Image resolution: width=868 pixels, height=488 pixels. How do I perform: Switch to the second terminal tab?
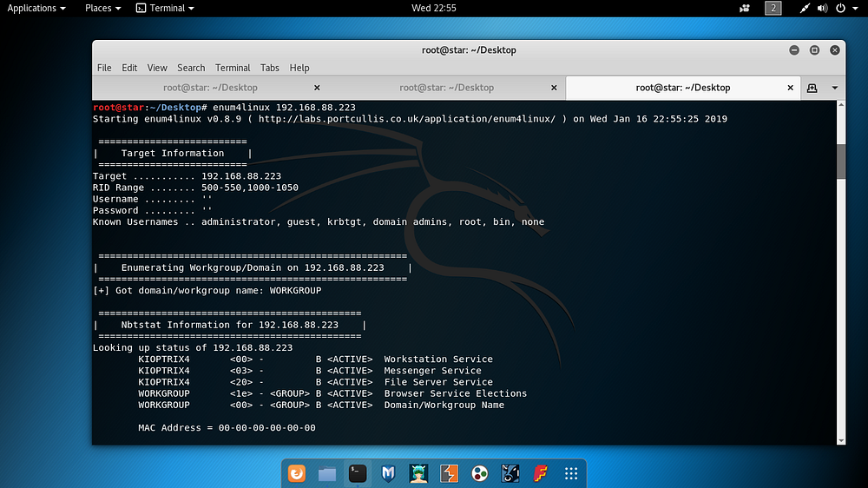pos(447,88)
